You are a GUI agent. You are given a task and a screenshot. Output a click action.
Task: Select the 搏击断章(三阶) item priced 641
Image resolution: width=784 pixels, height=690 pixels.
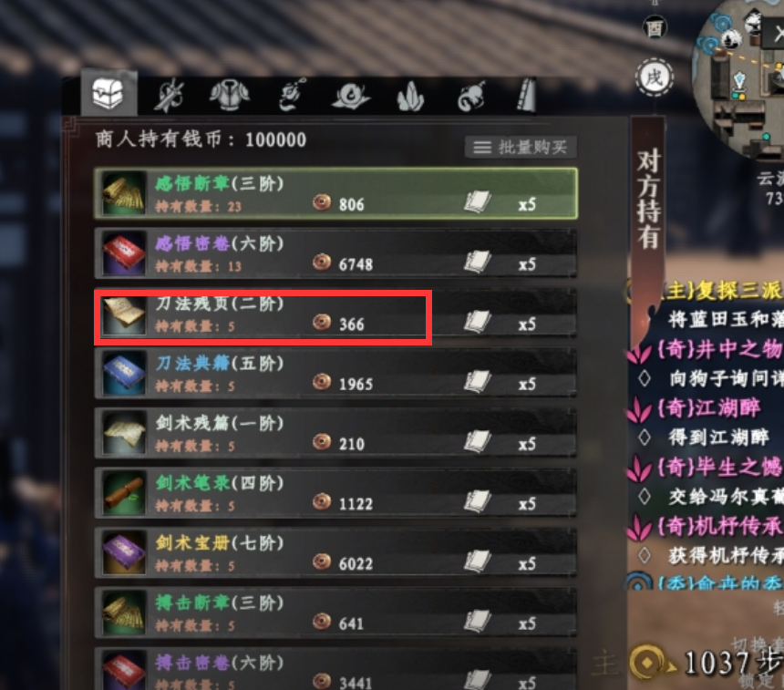coord(335,613)
